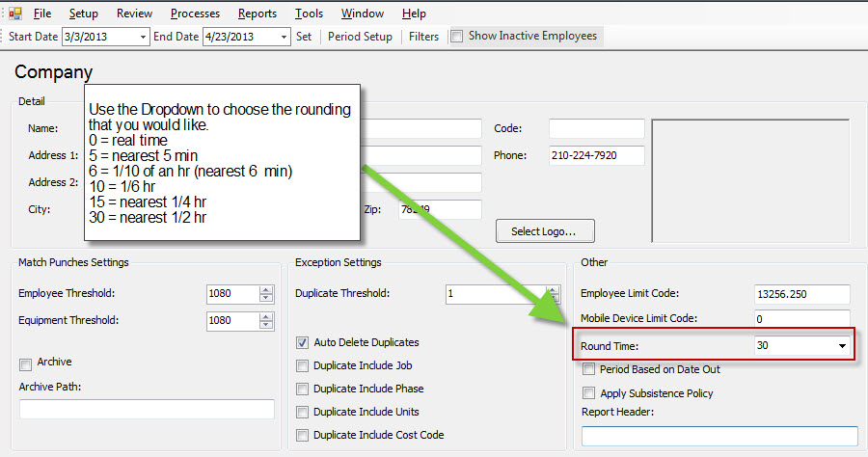The width and height of the screenshot is (868, 457).
Task: Enable the Archive checkbox
Action: 26,363
